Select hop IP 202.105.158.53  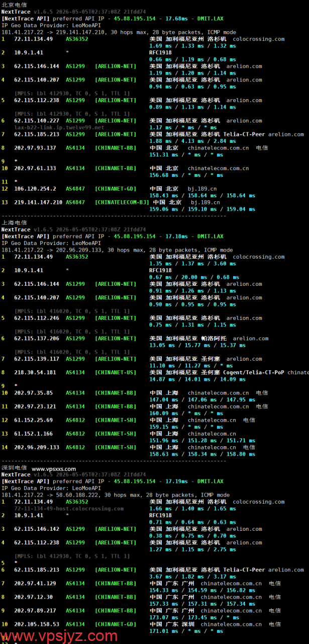36,624
